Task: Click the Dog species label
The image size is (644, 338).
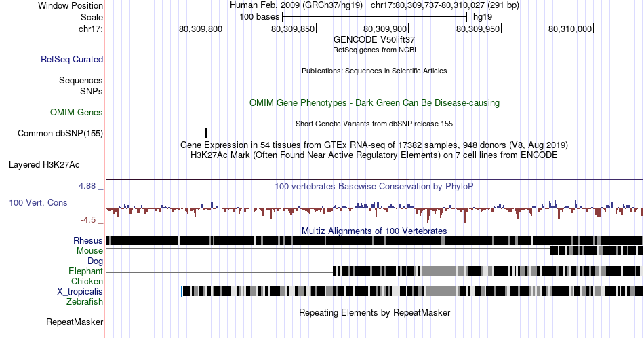Action: point(96,261)
